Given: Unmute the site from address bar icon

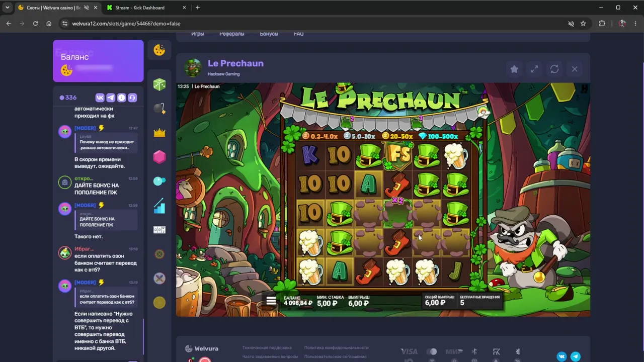Looking at the screenshot, I should pos(571,24).
